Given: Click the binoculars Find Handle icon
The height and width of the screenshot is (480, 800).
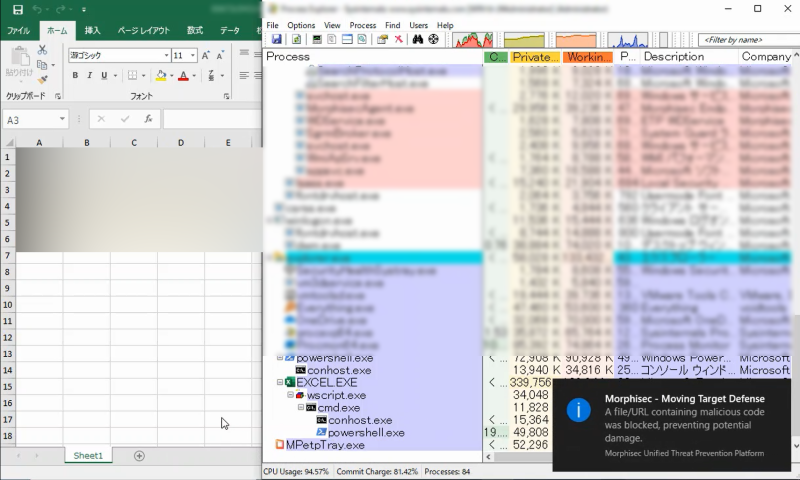Looking at the screenshot, I should click(x=418, y=39).
